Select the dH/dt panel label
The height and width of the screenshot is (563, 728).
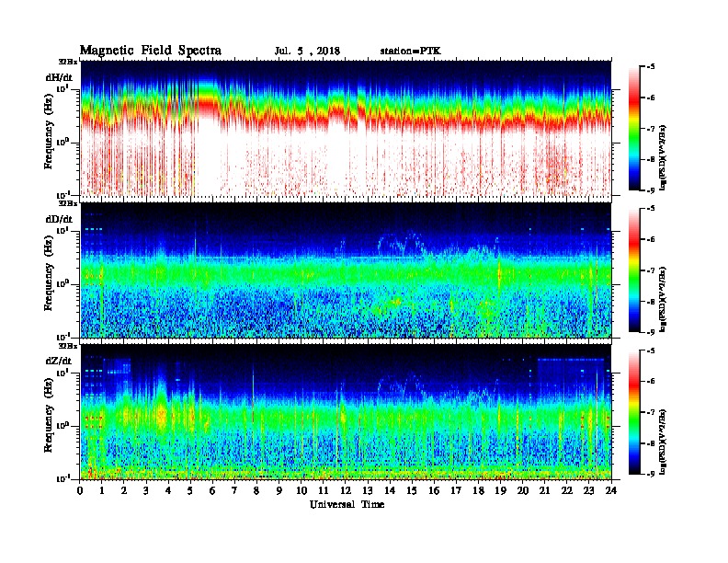pos(59,77)
